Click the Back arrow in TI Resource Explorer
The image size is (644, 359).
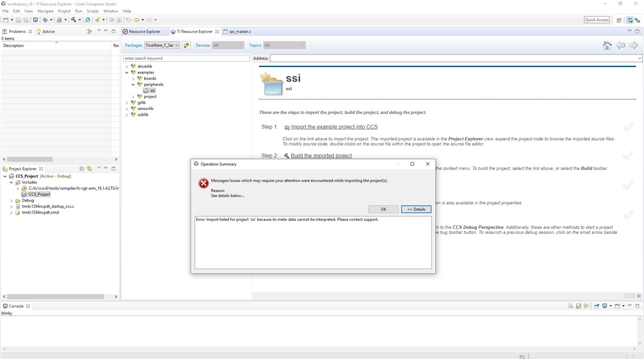pos(620,46)
